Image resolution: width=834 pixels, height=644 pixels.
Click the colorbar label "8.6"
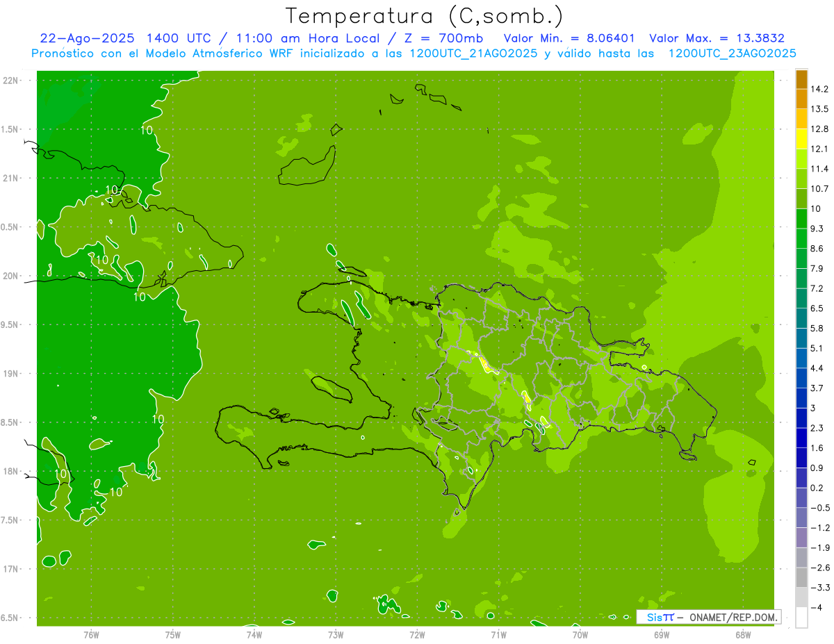(817, 248)
